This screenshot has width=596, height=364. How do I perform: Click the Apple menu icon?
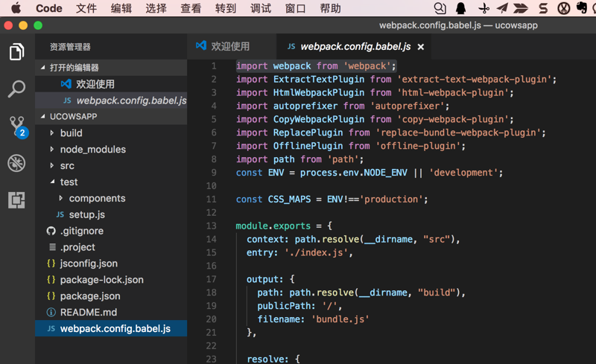tap(16, 8)
